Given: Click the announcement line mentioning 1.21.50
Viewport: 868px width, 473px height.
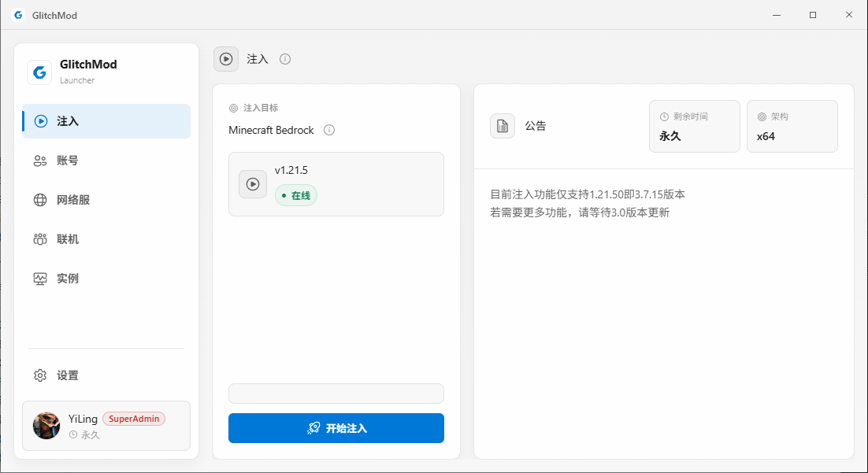Looking at the screenshot, I should [x=588, y=194].
